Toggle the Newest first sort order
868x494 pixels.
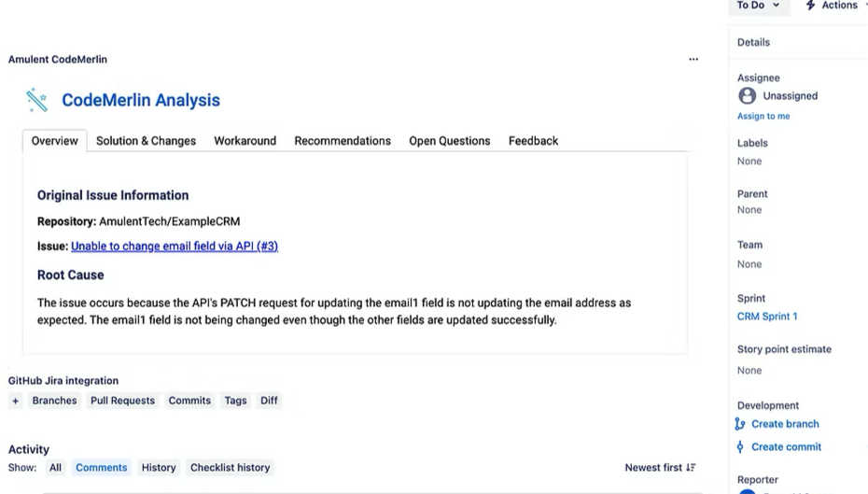point(660,468)
